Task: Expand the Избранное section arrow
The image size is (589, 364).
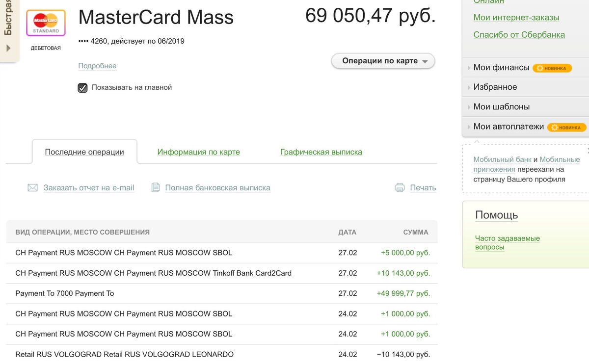Action: [x=469, y=87]
